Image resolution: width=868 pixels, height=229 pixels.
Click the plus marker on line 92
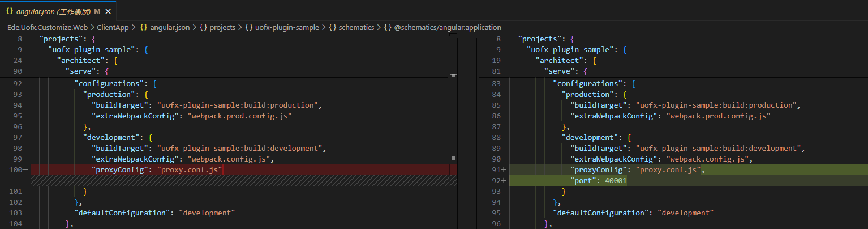(504, 180)
